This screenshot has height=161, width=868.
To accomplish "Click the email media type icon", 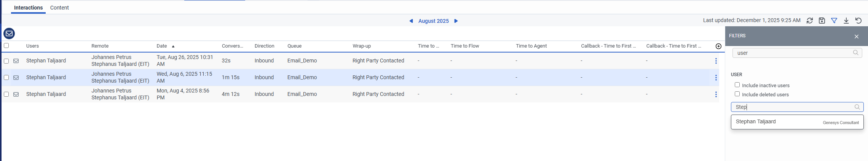I will tap(9, 33).
